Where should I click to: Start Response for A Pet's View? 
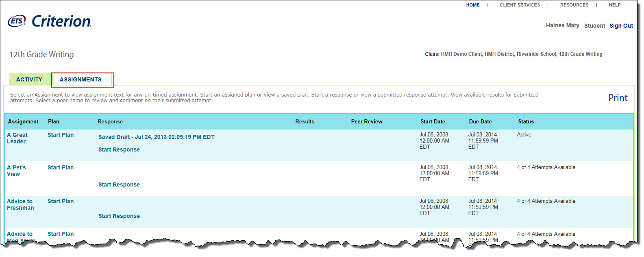point(119,185)
